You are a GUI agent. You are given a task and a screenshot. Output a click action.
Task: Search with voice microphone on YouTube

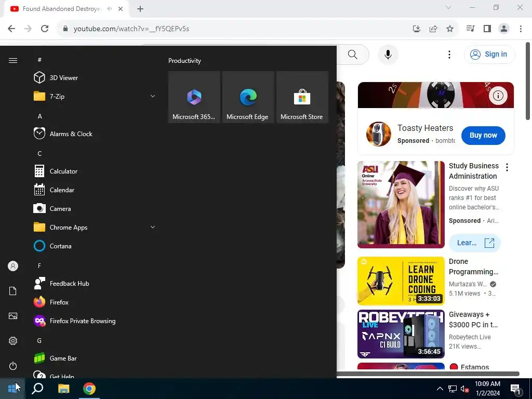coord(388,54)
